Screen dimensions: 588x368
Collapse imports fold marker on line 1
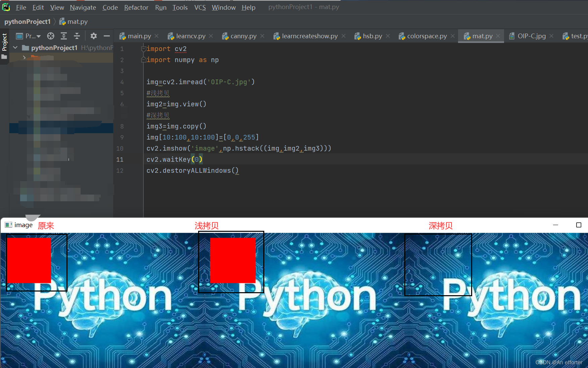(143, 49)
